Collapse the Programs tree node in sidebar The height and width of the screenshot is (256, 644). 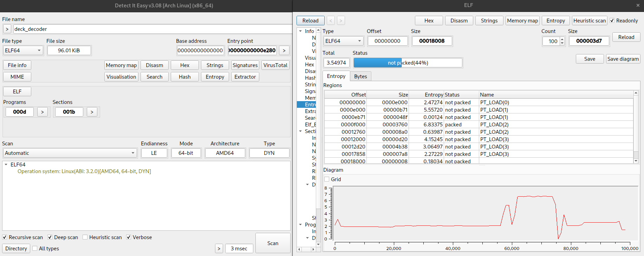[x=300, y=225]
